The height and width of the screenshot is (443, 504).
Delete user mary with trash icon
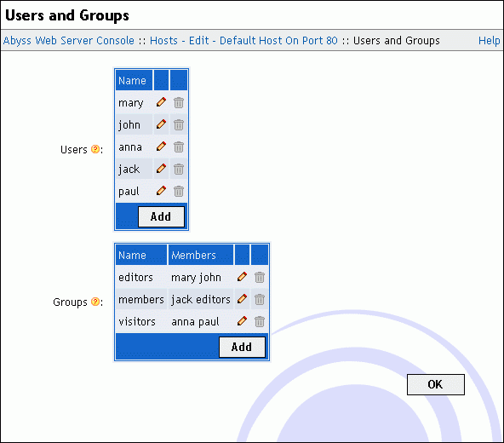point(179,102)
